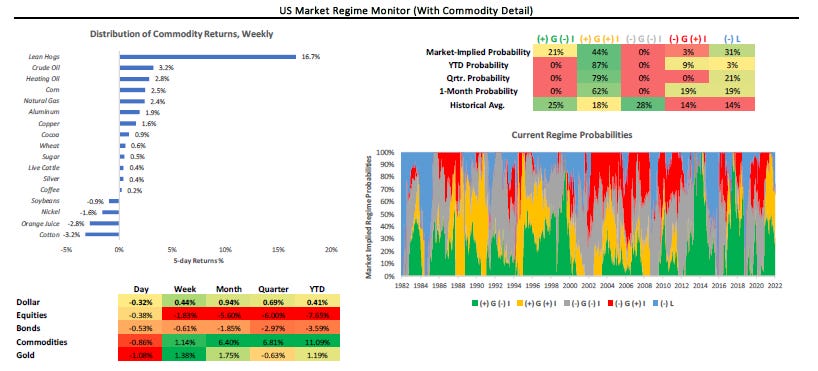Select the 79% cell in Qrtr. Probability row
818x371 pixels.
599,78
